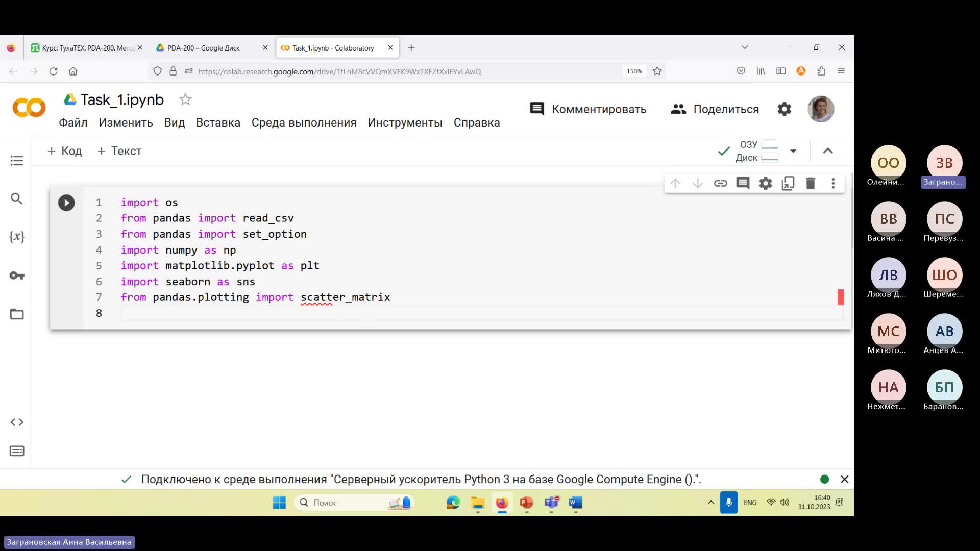The image size is (980, 551).
Task: Open Windows Start menu
Action: tap(279, 503)
